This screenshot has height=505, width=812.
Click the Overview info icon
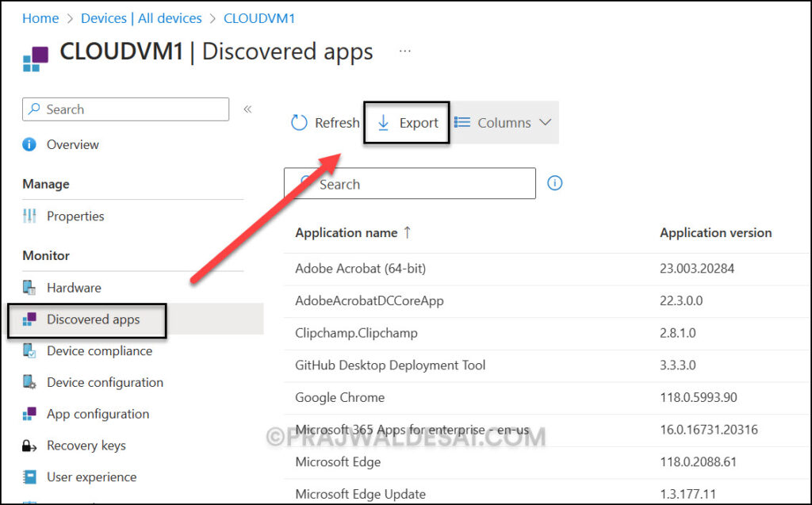(x=29, y=144)
